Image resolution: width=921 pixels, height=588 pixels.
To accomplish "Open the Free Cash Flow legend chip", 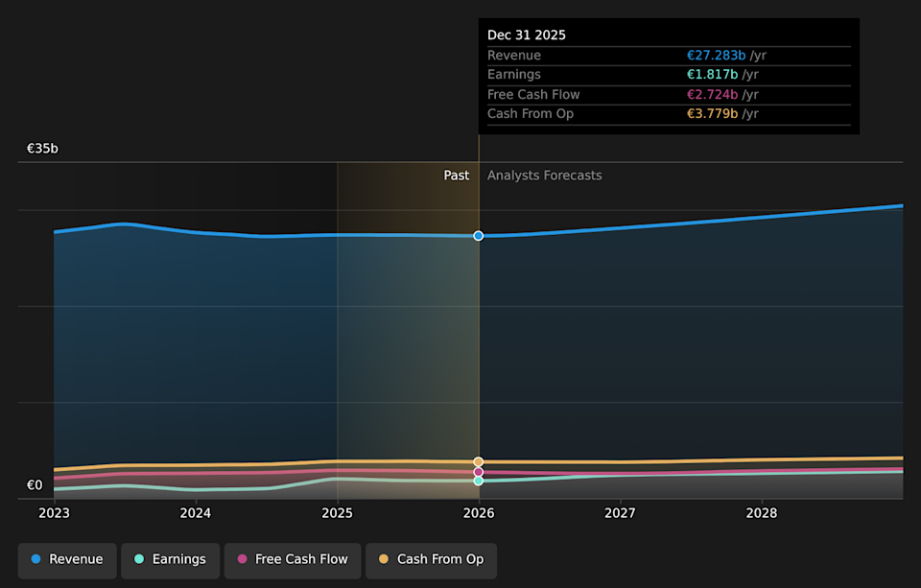I will tap(292, 559).
